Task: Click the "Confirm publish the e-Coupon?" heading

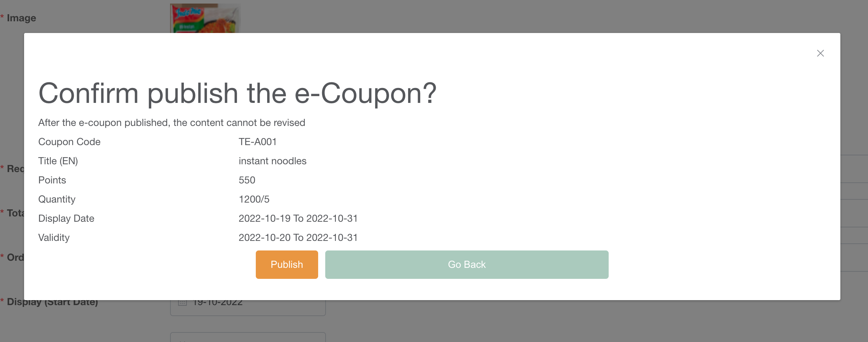Action: tap(237, 93)
